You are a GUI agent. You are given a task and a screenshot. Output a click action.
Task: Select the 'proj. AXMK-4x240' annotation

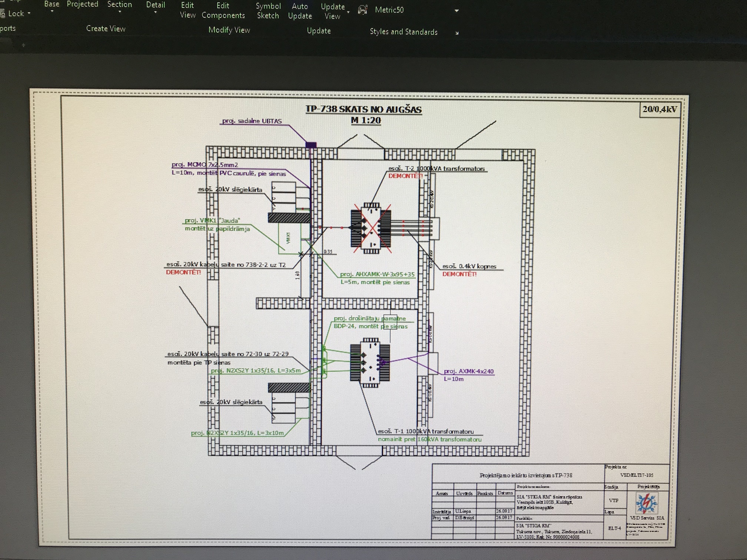[469, 371]
